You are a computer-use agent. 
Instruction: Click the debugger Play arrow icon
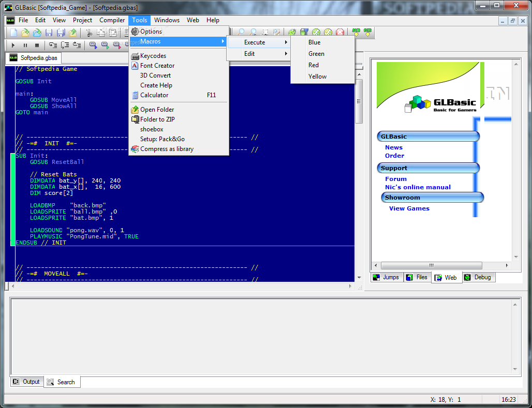point(13,45)
